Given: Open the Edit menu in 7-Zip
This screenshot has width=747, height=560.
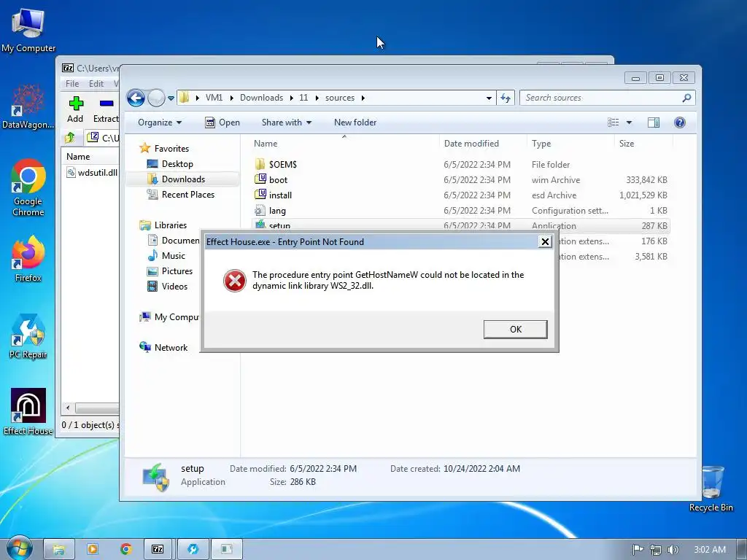Looking at the screenshot, I should coord(96,84).
